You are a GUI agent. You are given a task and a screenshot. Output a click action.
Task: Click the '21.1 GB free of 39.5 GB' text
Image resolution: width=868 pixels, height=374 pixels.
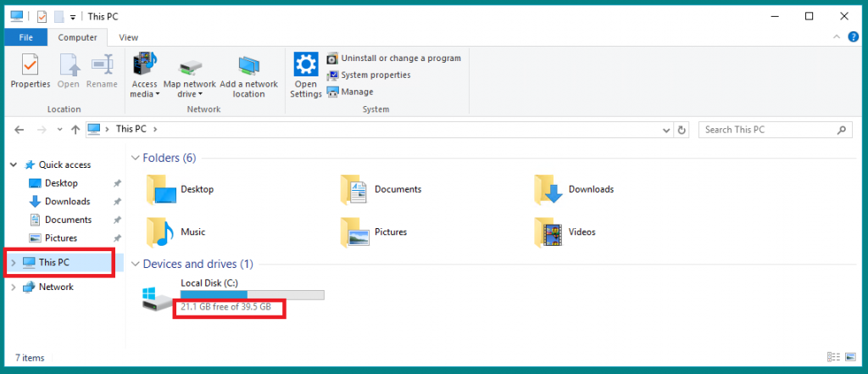[225, 306]
